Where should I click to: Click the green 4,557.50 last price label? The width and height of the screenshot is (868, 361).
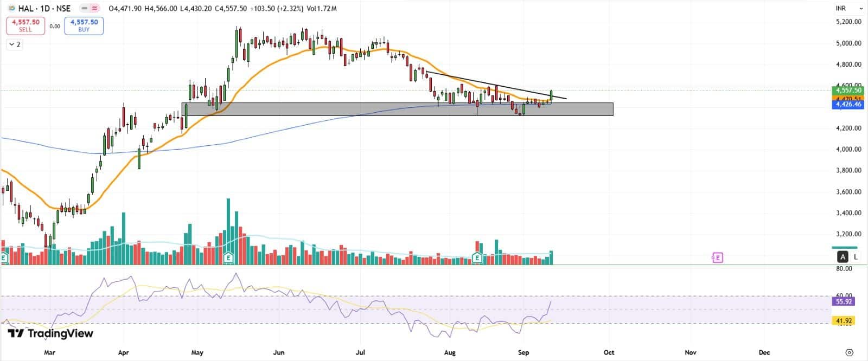coord(848,91)
